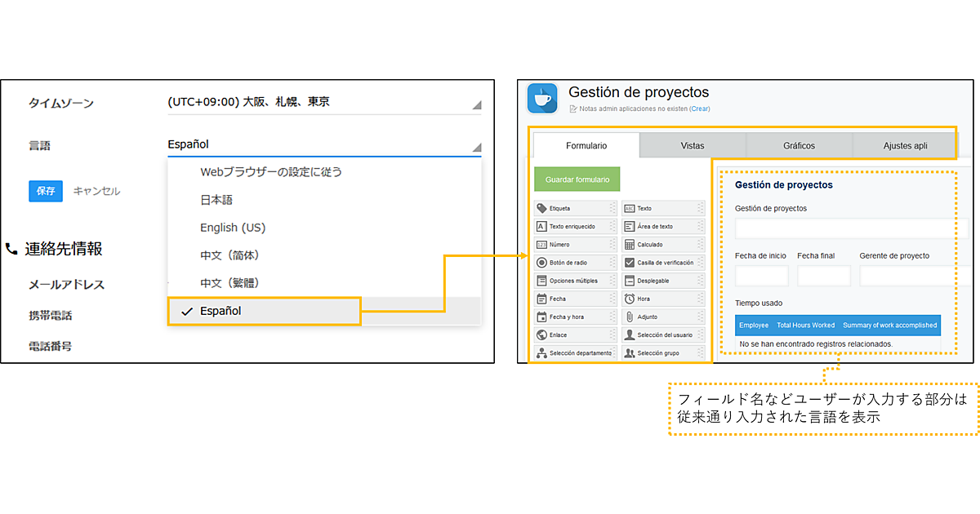Click the Gestión de proyectos input field
The height and width of the screenshot is (514, 980).
[x=852, y=228]
